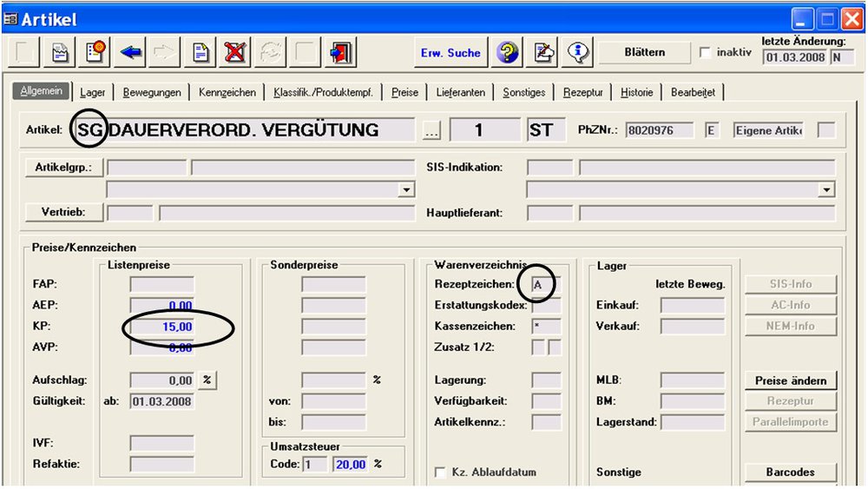Toggle the inaktiv checkbox
This screenshot has width=868, height=489.
[x=705, y=52]
